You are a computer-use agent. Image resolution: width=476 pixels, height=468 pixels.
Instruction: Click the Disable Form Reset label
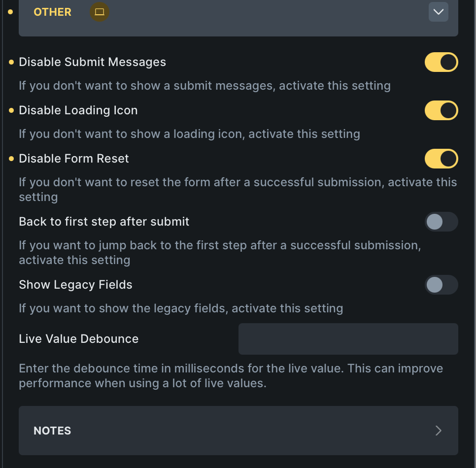tap(73, 159)
